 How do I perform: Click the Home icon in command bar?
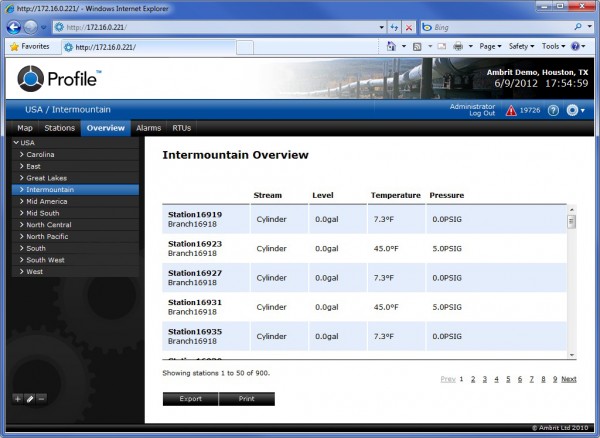coord(391,46)
